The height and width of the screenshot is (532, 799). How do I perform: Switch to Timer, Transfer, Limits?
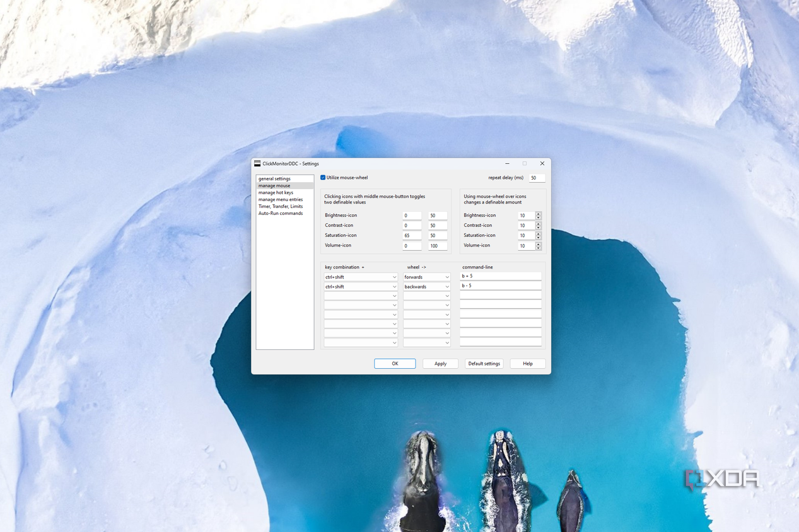point(285,207)
